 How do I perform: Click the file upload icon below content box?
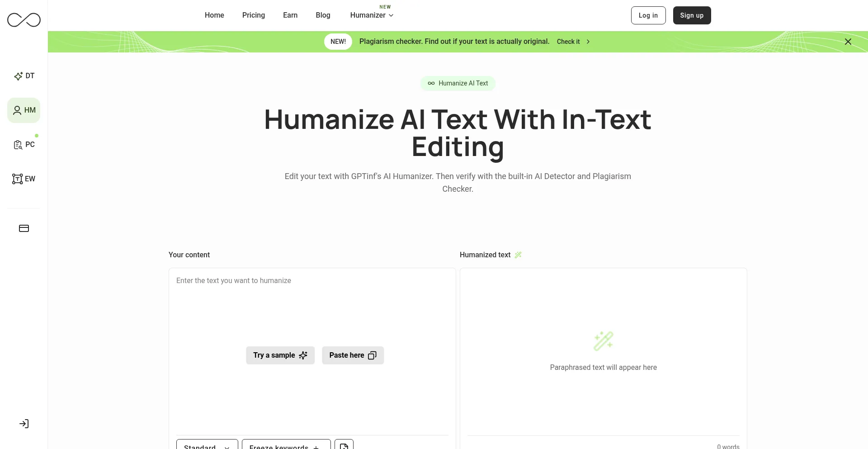click(x=344, y=446)
